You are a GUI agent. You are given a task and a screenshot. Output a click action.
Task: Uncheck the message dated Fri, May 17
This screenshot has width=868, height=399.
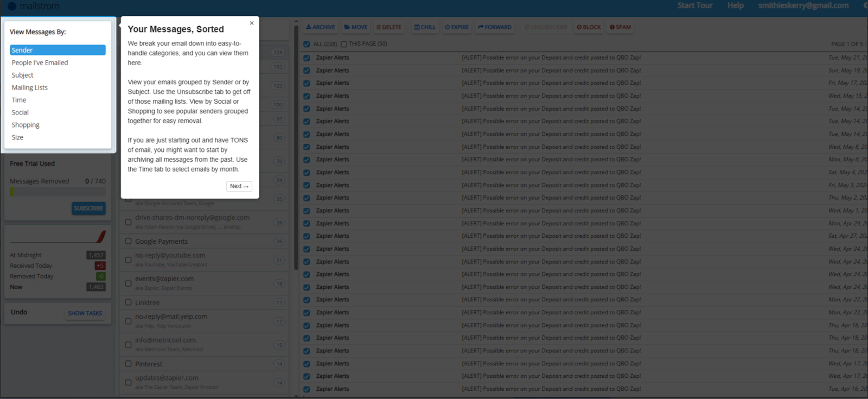tap(307, 83)
